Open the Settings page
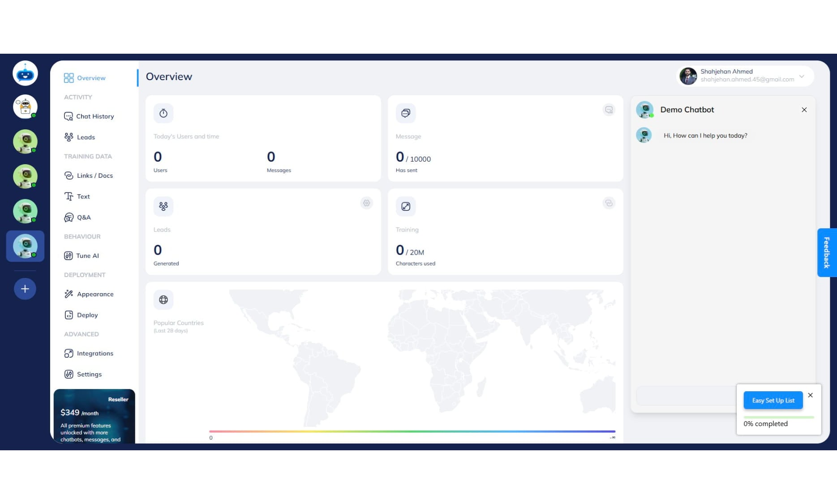 (89, 374)
